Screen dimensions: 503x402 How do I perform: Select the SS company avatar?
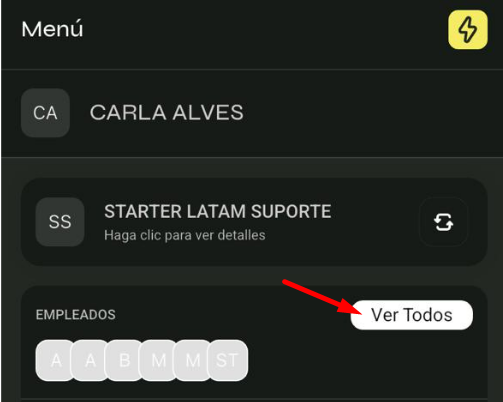(60, 222)
